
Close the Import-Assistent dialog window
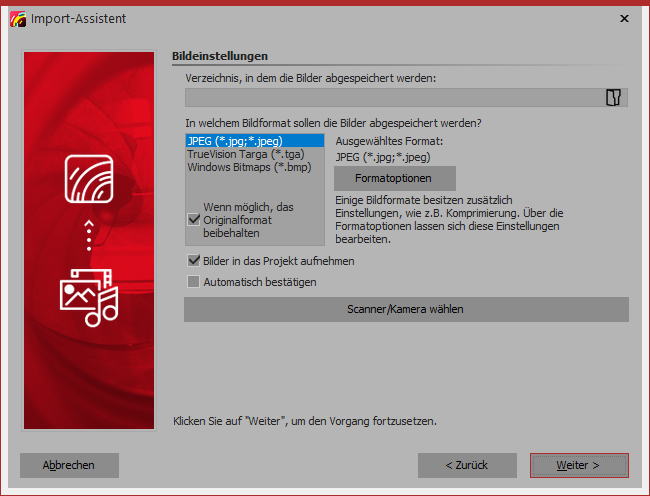[624, 18]
